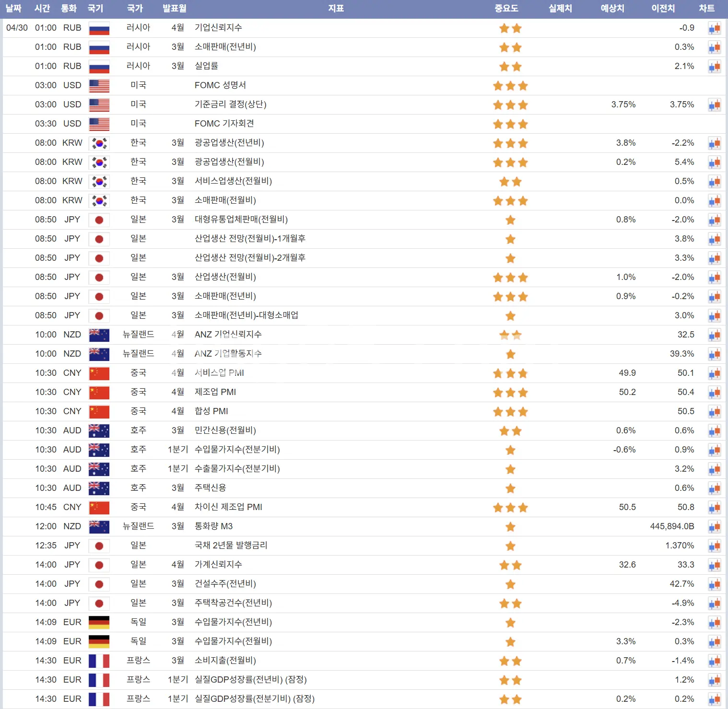
Task: Open the FOMC 성명서 indicator
Action: click(220, 85)
